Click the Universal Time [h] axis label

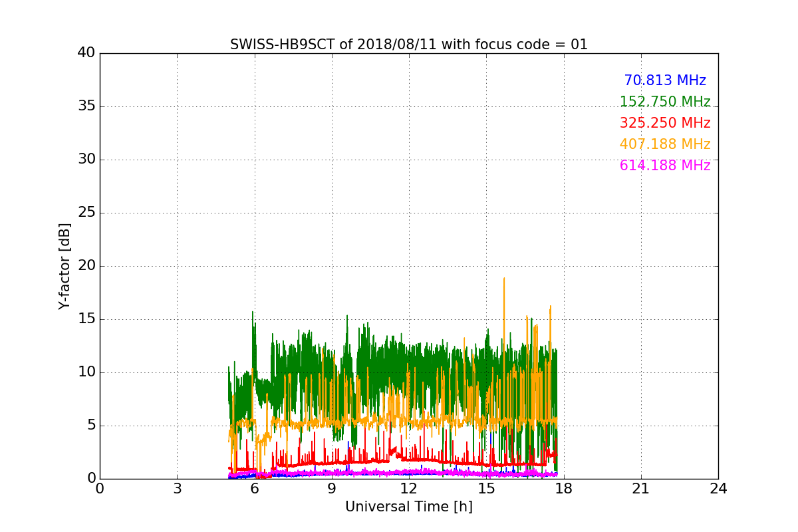click(x=409, y=507)
